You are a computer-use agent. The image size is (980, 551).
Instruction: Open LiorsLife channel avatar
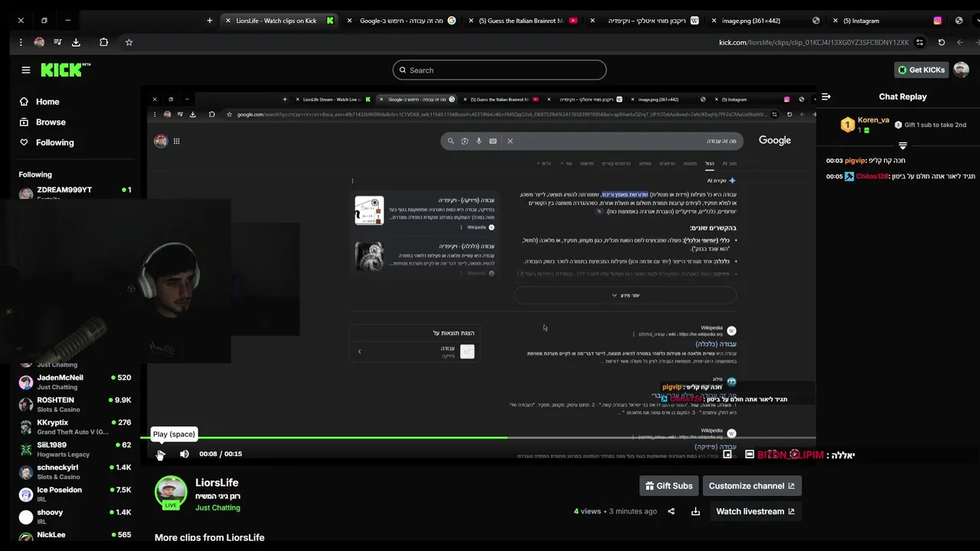click(x=171, y=493)
